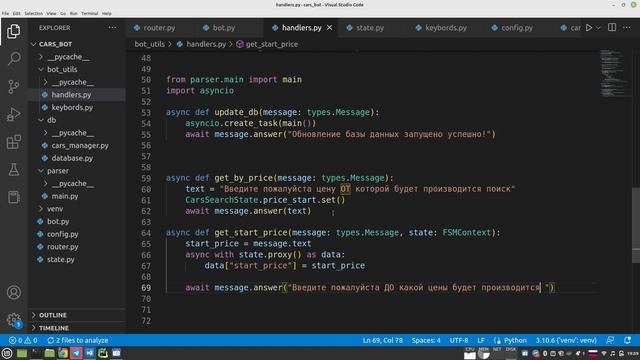Viewport: 640px width, 360px height.
Task: Open Explorer Views and More Actions ellipsis
Action: pyautogui.click(x=112, y=27)
